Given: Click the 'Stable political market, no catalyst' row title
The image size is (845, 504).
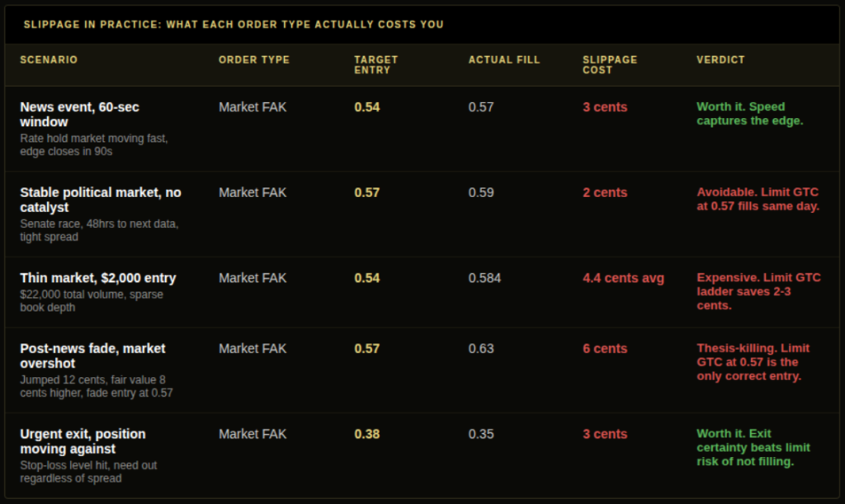Looking at the screenshot, I should click(x=101, y=200).
